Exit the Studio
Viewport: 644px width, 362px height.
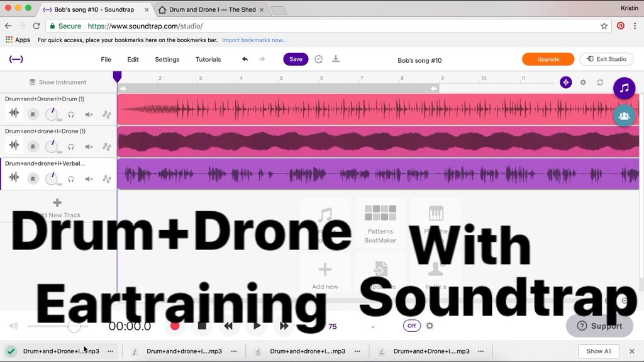607,59
